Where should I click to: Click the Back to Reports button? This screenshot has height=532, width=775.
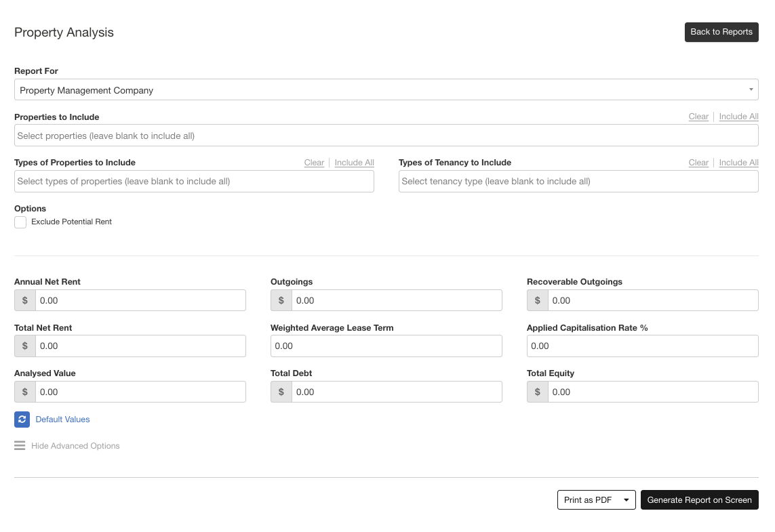click(721, 32)
